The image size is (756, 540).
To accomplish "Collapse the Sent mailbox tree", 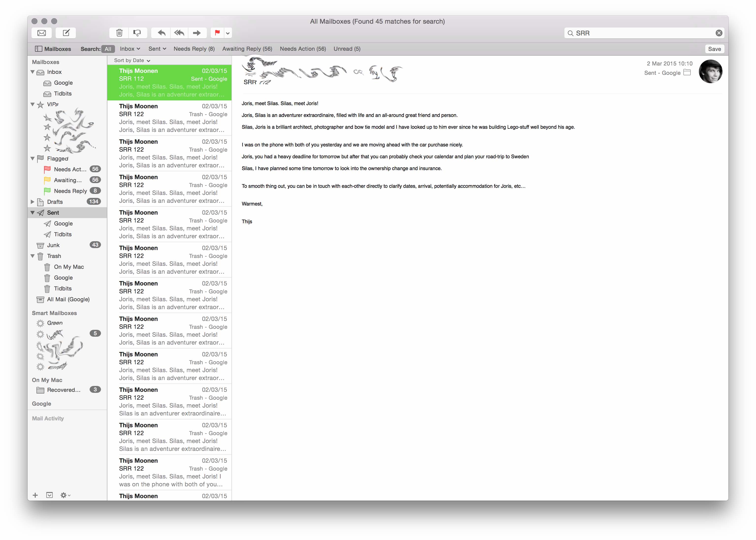I will click(33, 212).
